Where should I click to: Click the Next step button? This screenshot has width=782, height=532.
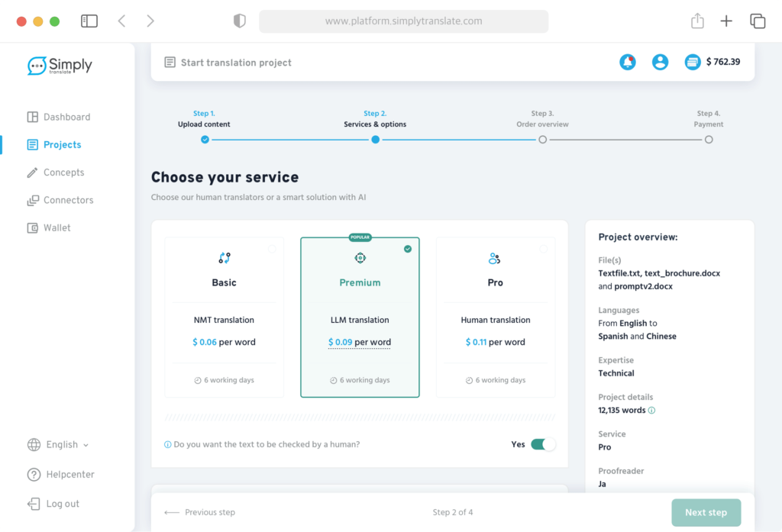click(x=706, y=512)
